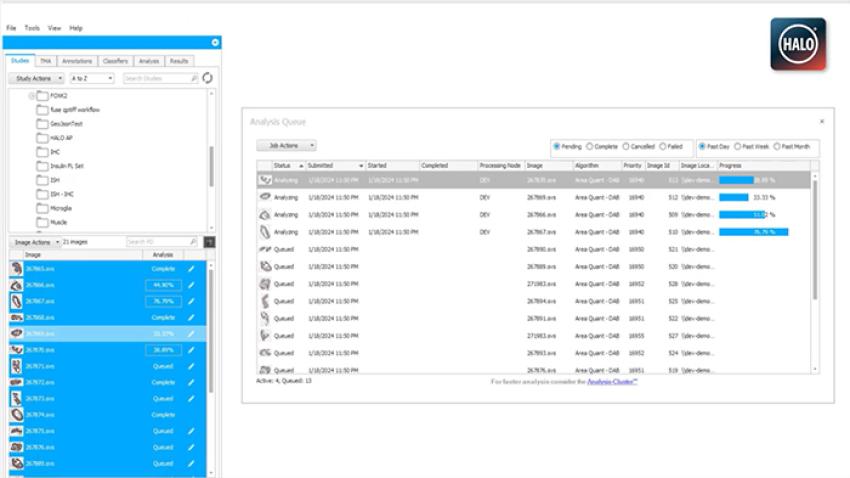850x478 pixels.
Task: Click the dark add button beside the image search
Action: click(x=209, y=242)
